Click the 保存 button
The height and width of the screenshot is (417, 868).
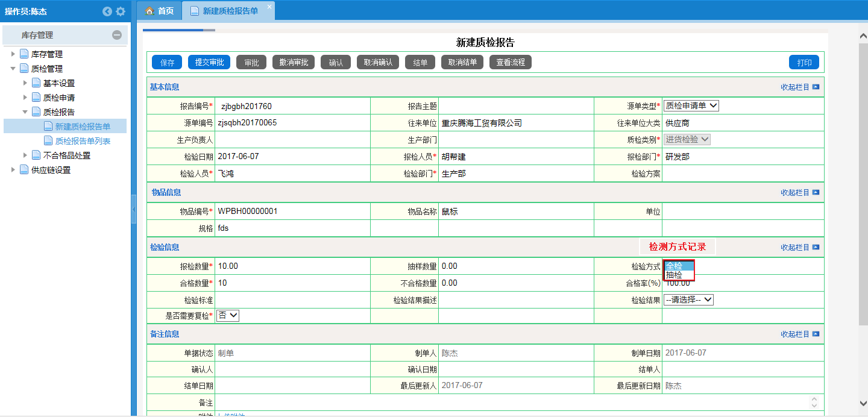pyautogui.click(x=167, y=63)
